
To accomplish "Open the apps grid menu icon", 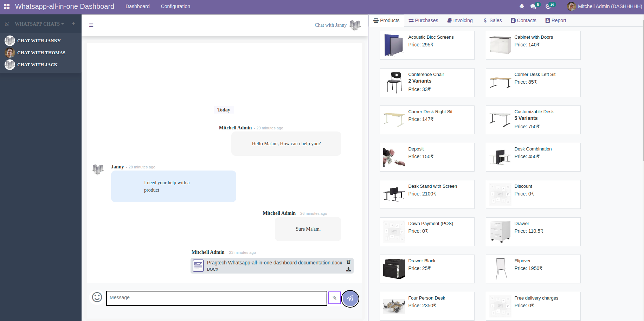I will [7, 6].
